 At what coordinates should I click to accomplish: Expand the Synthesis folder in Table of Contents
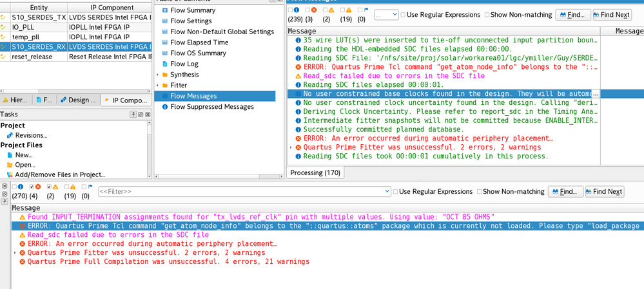pyautogui.click(x=158, y=75)
